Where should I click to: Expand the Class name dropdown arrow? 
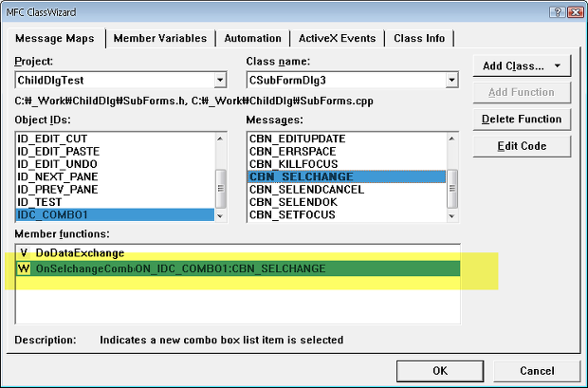pyautogui.click(x=451, y=80)
